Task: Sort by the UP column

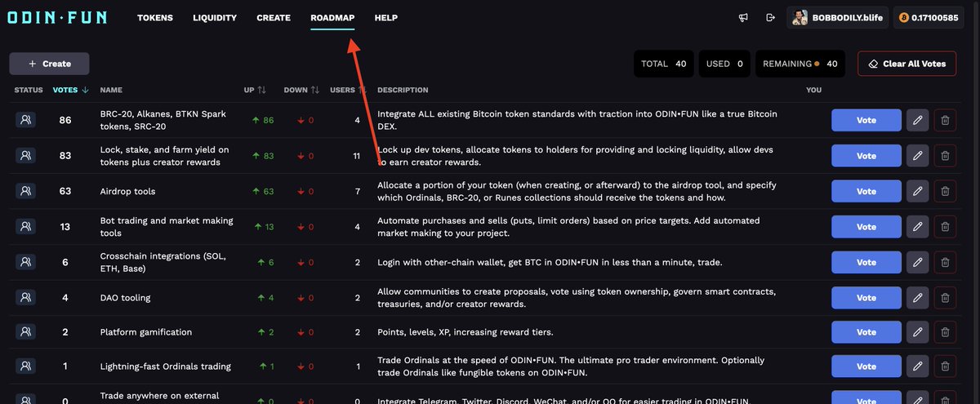Action: click(255, 90)
